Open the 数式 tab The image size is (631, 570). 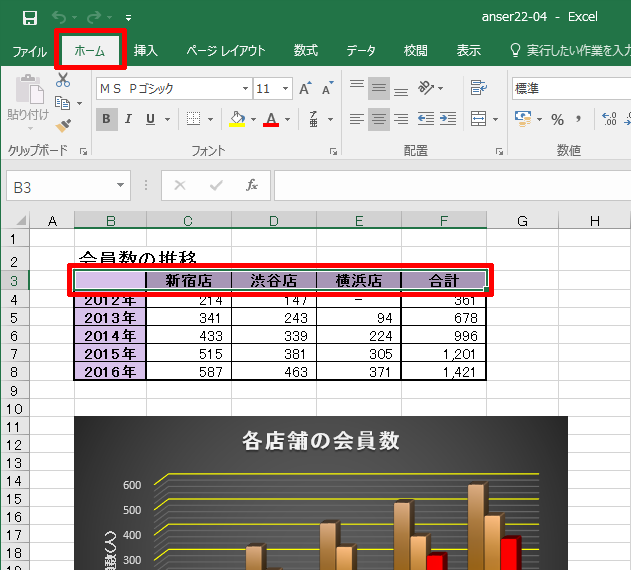(x=305, y=51)
